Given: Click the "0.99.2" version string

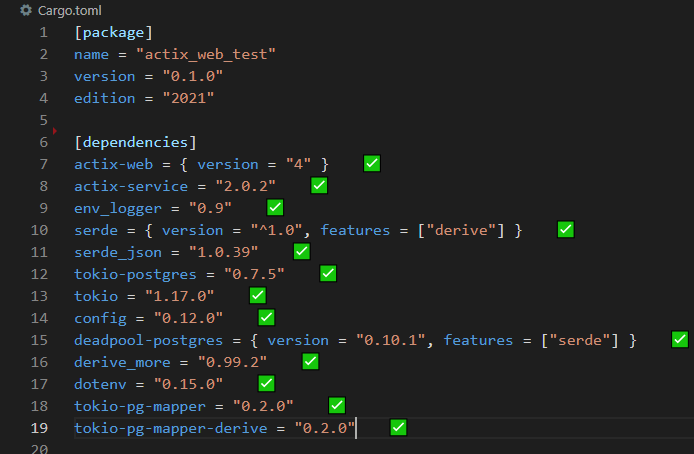Looking at the screenshot, I should [x=232, y=362].
